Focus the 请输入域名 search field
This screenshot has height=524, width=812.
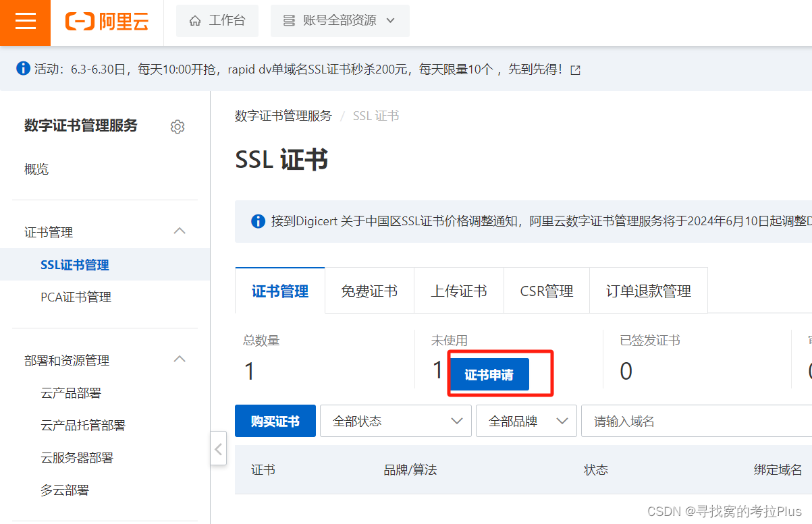(x=697, y=421)
